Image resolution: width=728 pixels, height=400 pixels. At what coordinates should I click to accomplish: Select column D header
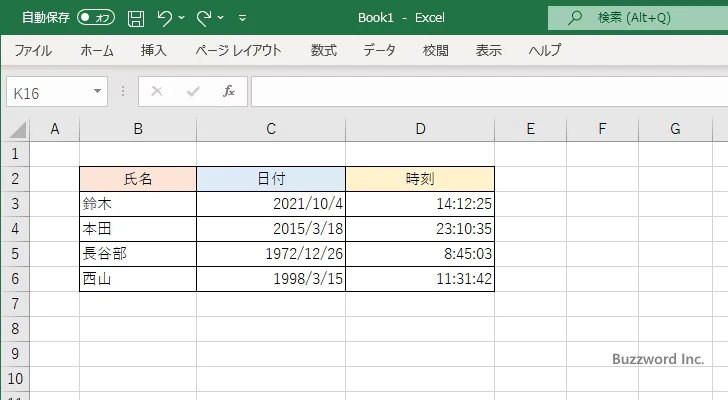coord(420,128)
